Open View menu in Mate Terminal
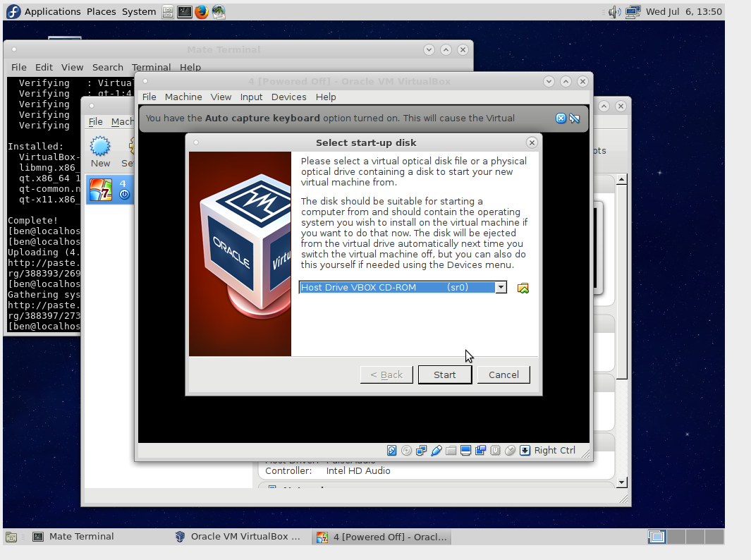The height and width of the screenshot is (560, 751). 73,67
